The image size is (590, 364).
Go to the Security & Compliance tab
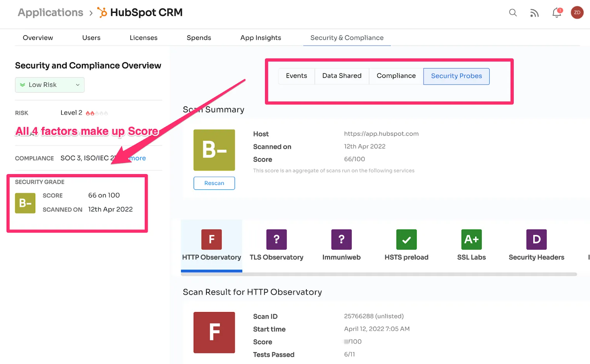pos(347,38)
